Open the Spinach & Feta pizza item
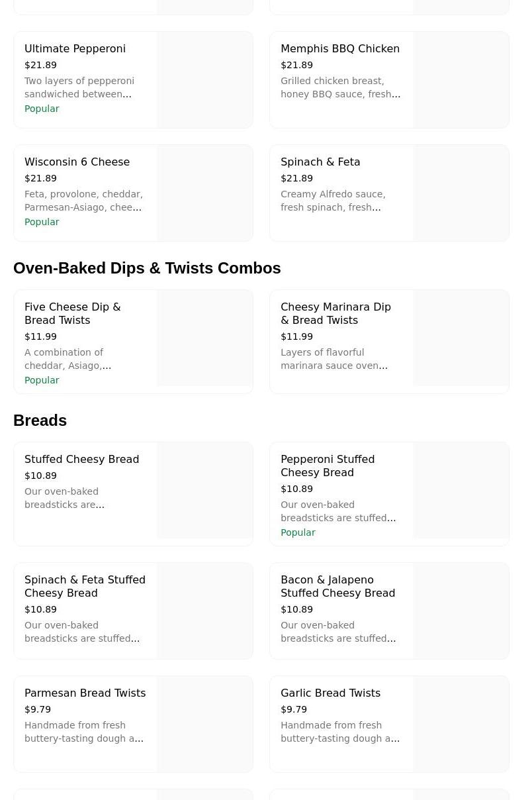 pyautogui.click(x=320, y=162)
